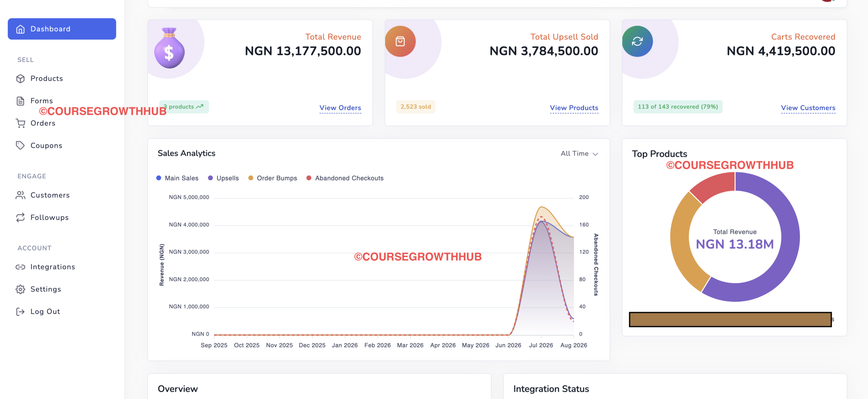Viewport: 868px width, 399px height.
Task: Click the Dashboard home icon
Action: 20,29
